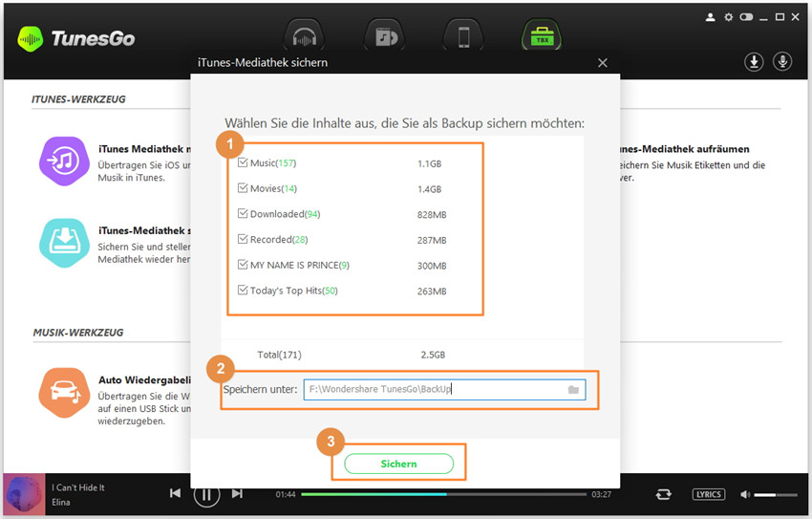812x519 pixels.
Task: Click the orange Auto Wiedergabeliste car icon
Action: click(64, 393)
